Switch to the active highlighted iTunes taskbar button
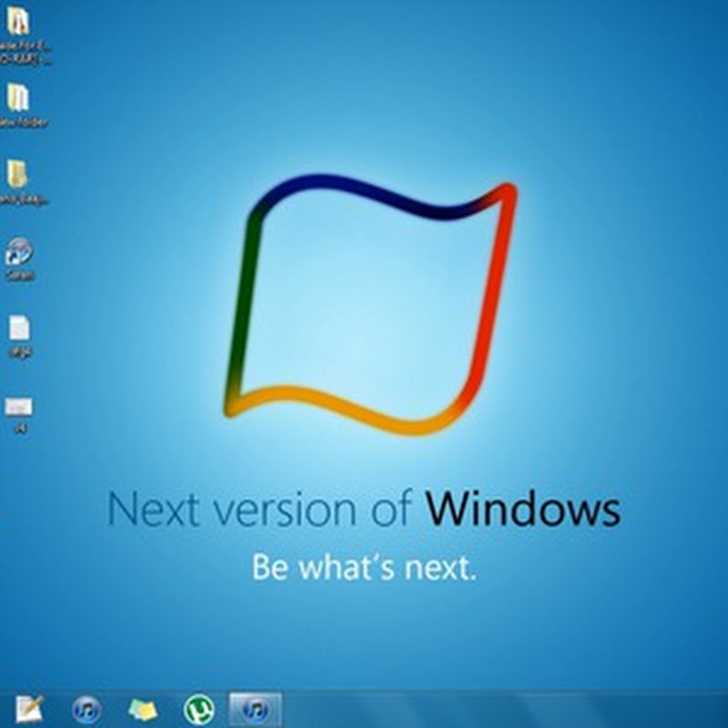Viewport: 728px width, 728px height. coord(255,710)
